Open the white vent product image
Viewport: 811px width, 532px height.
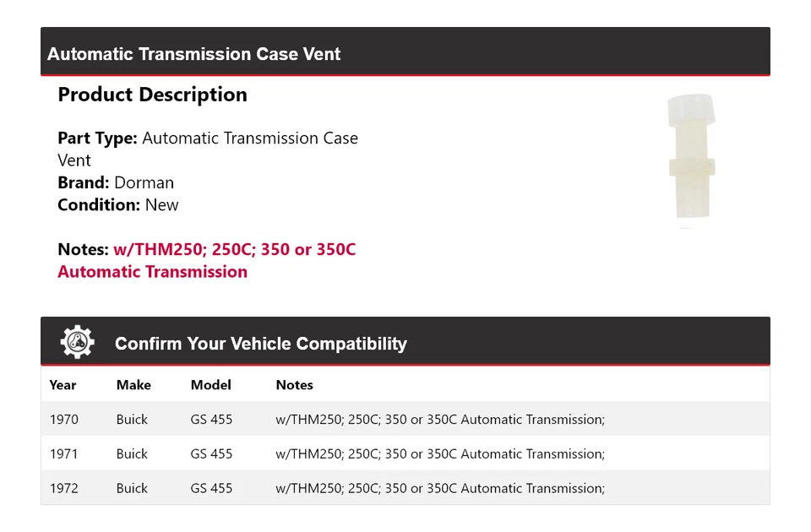pyautogui.click(x=690, y=160)
